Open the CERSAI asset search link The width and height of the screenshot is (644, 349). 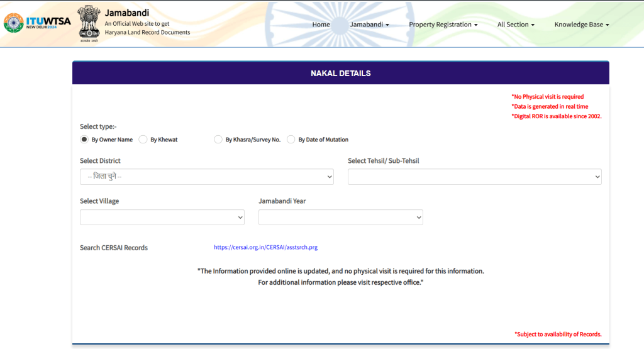[x=265, y=248]
